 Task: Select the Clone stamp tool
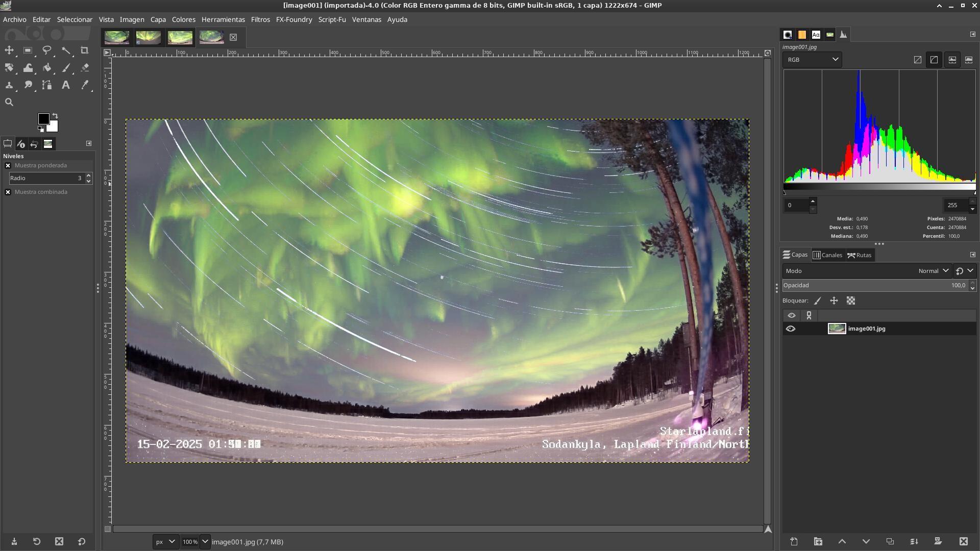pyautogui.click(x=9, y=85)
